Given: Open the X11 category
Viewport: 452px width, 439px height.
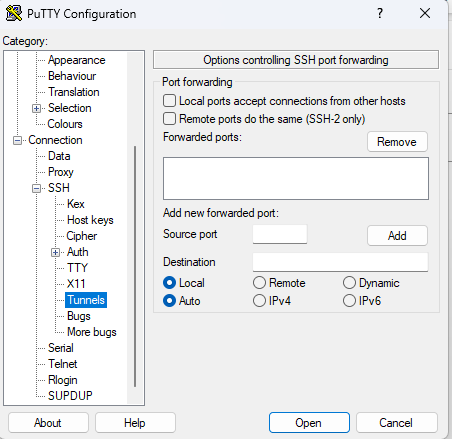Looking at the screenshot, I should click(76, 284).
